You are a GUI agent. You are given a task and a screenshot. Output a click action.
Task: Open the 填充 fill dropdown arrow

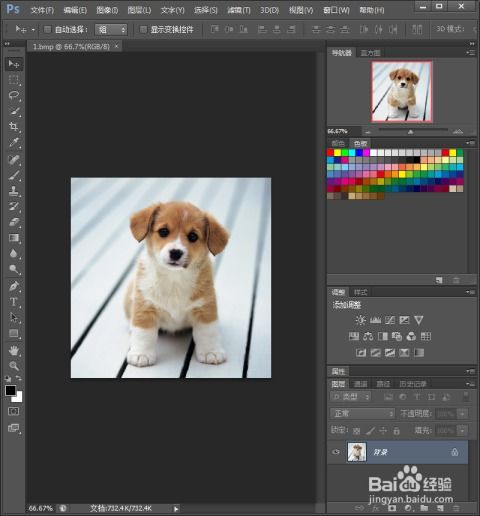(x=463, y=431)
